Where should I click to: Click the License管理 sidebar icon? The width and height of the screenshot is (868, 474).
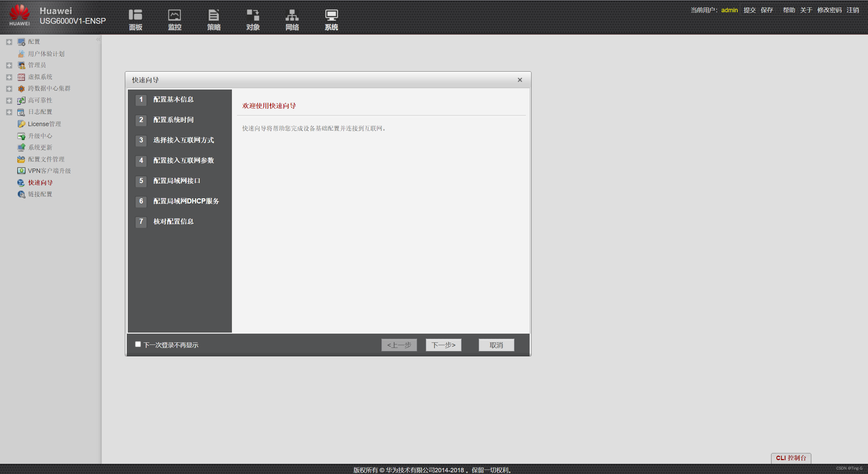tap(21, 124)
